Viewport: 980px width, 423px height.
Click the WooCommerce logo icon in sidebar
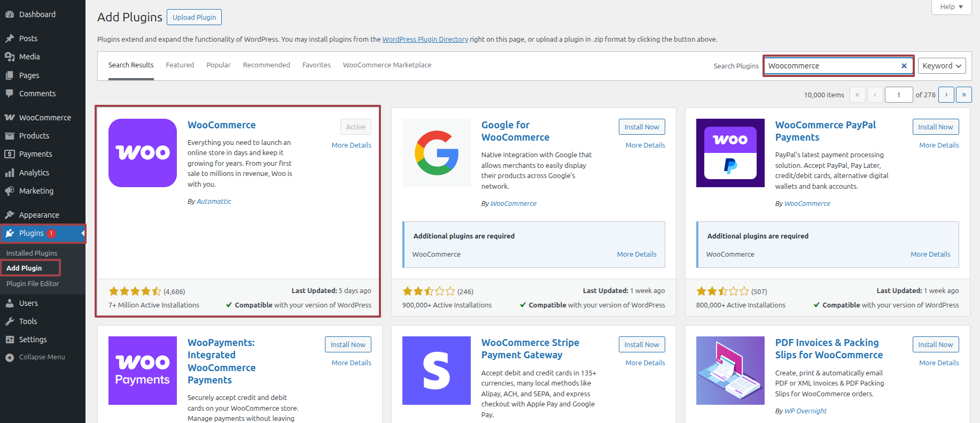tap(10, 118)
